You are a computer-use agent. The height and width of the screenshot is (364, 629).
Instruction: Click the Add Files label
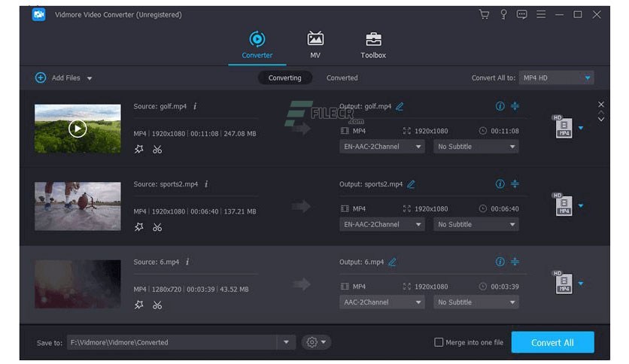(x=65, y=77)
